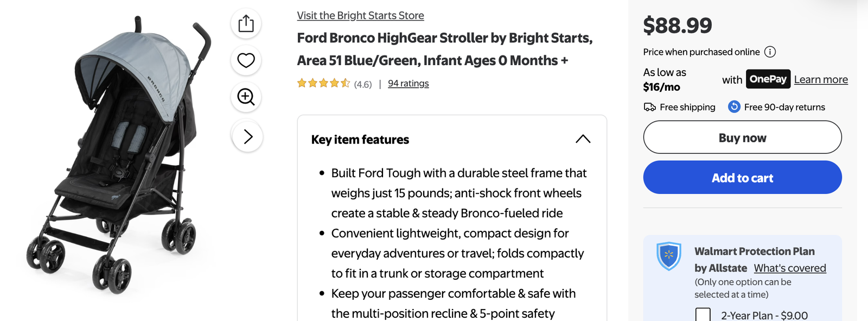Click the Free 90-day returns icon
Screen dimensions: 868x321
[734, 107]
